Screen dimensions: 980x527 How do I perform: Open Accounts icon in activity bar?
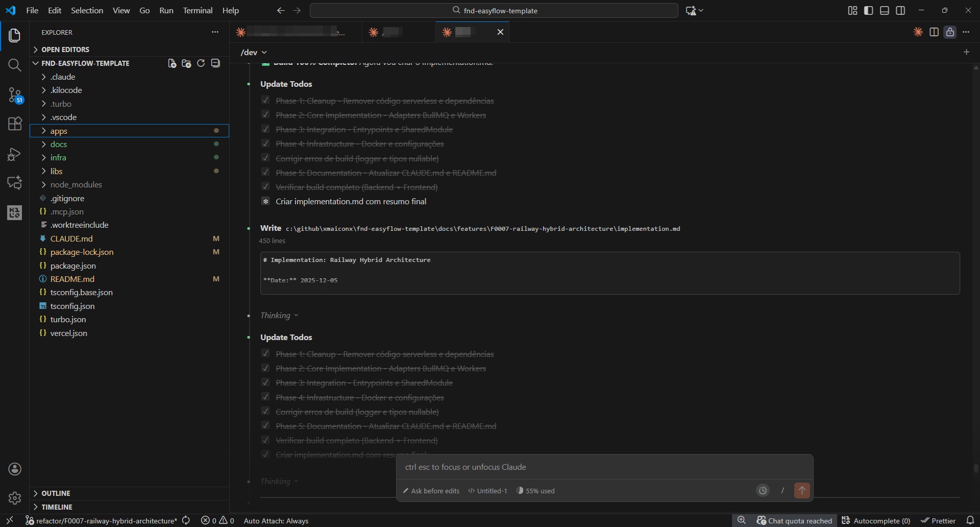(x=15, y=469)
